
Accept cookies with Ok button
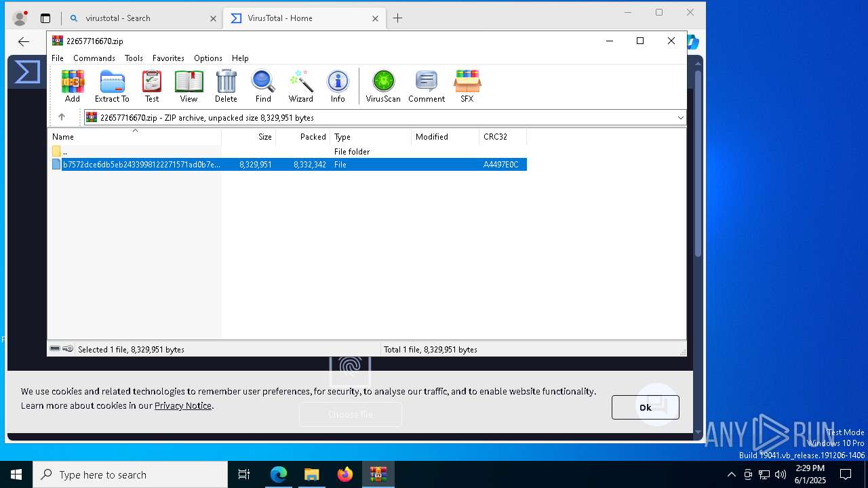click(645, 407)
